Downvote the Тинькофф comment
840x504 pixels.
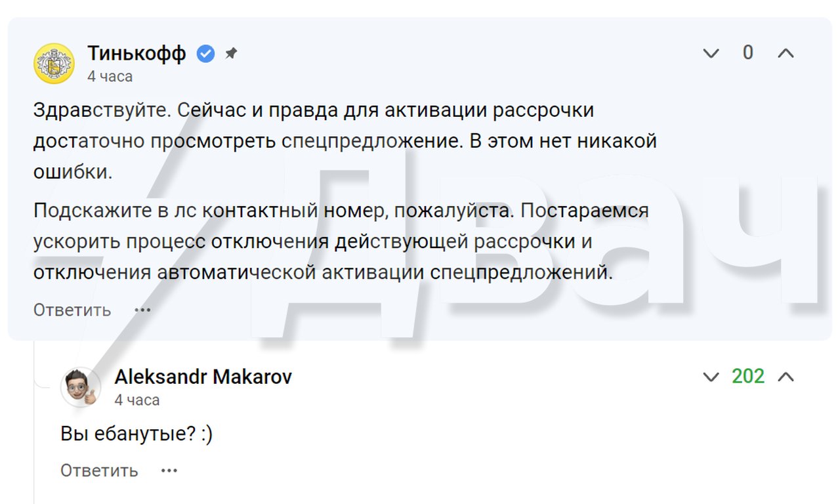pos(711,54)
